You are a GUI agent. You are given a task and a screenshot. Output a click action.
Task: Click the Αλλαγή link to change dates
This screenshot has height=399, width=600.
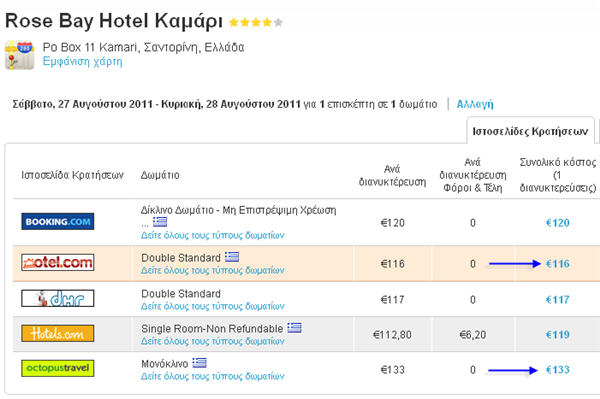point(475,104)
